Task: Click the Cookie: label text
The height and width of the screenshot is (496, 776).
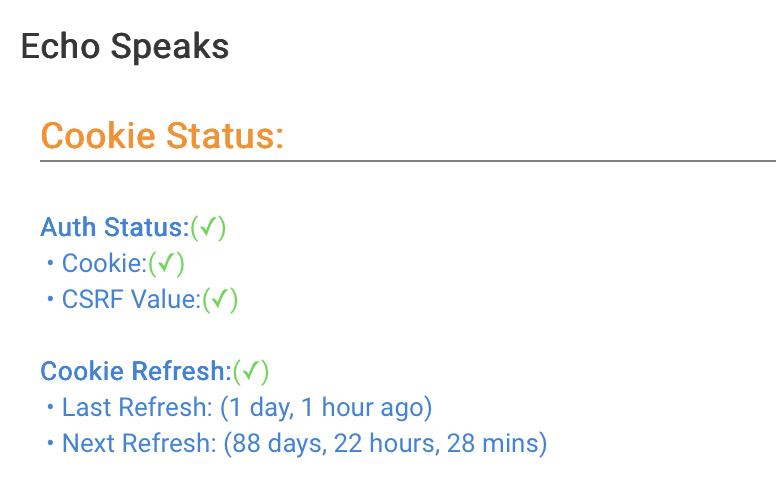Action: tap(104, 263)
